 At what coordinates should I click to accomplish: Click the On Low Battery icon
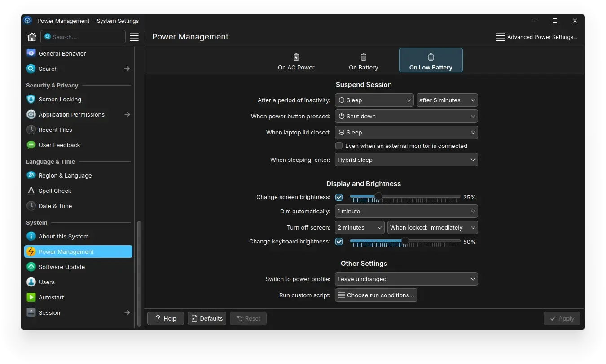tap(431, 57)
